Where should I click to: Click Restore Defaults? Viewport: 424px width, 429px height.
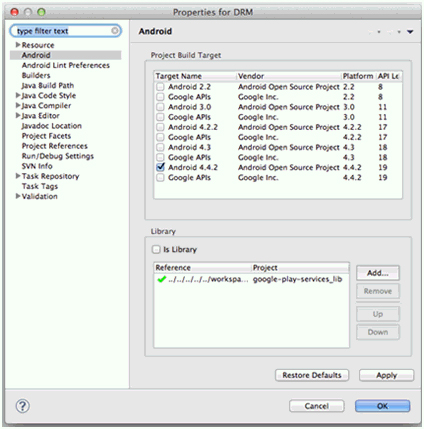pos(312,375)
